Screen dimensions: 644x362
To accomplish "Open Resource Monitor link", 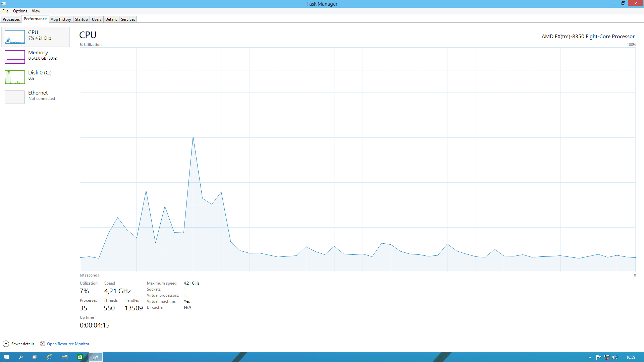I will tap(68, 344).
